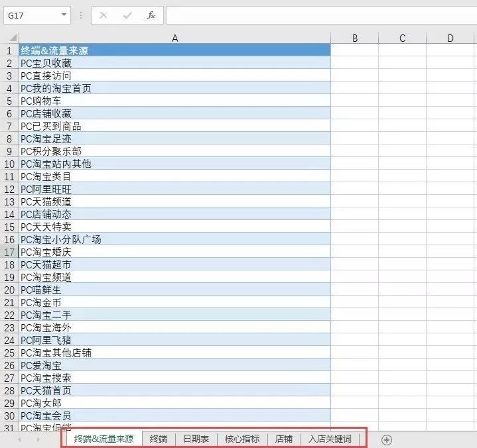Select cell PC淘宝小分队广场
The image size is (477, 448).
pyautogui.click(x=174, y=239)
